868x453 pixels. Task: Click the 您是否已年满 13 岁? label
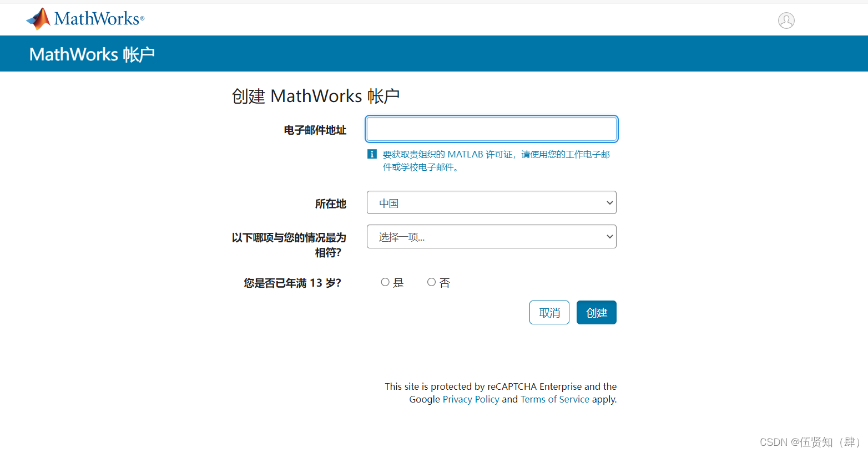pos(292,283)
